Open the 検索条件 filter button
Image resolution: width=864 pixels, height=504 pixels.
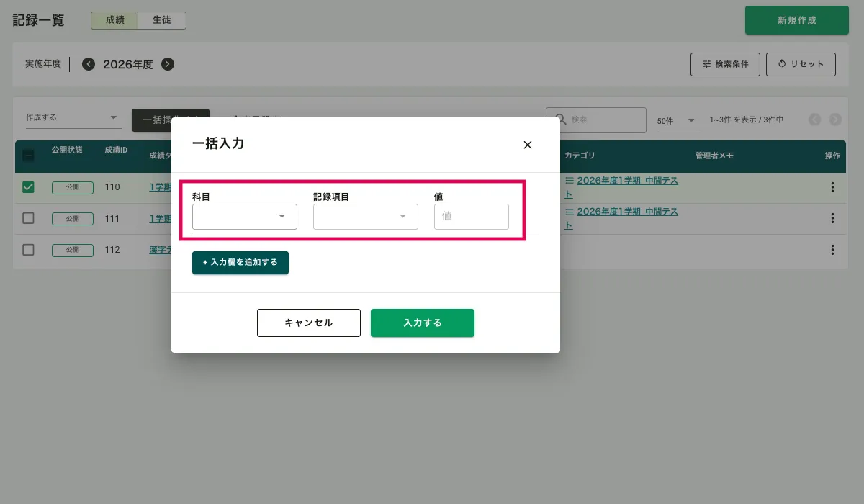(724, 64)
